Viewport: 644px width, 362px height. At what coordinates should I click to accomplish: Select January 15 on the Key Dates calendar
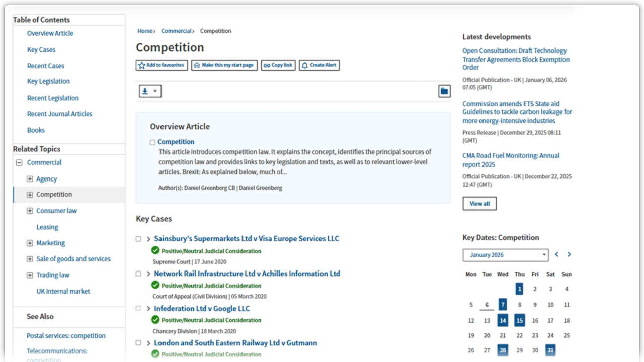pyautogui.click(x=519, y=320)
